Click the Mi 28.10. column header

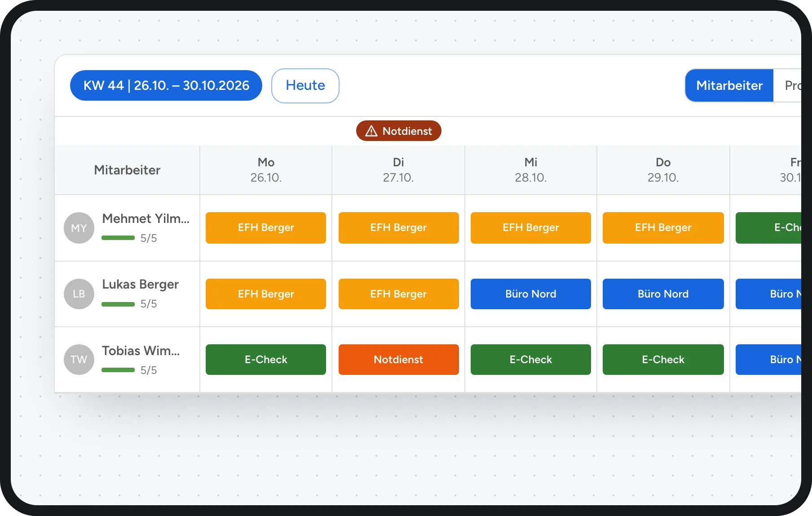531,170
